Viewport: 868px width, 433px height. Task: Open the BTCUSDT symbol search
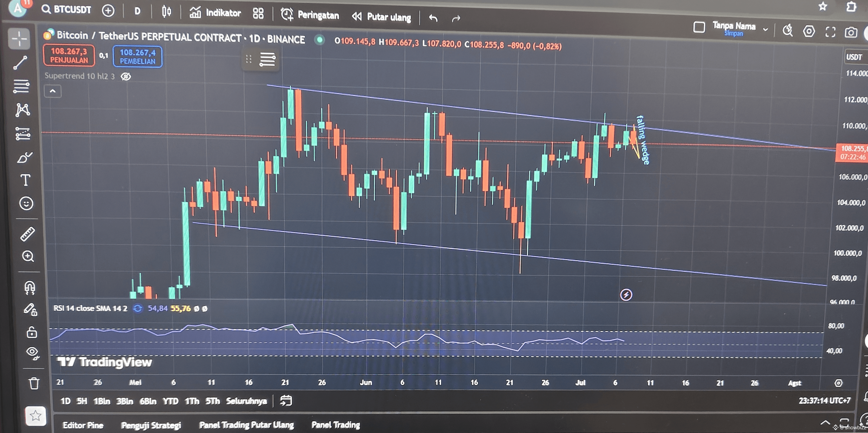tap(66, 9)
